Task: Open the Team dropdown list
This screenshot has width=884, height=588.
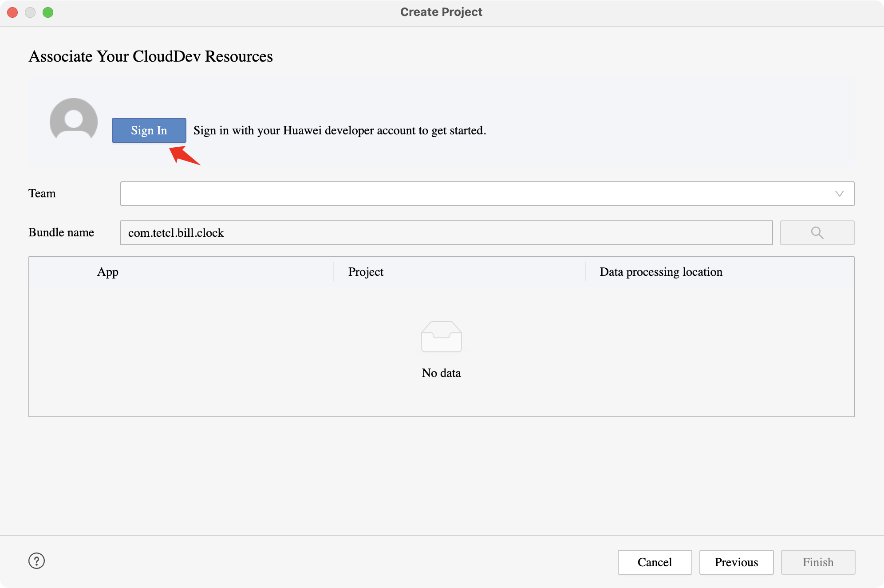Action: coord(487,194)
